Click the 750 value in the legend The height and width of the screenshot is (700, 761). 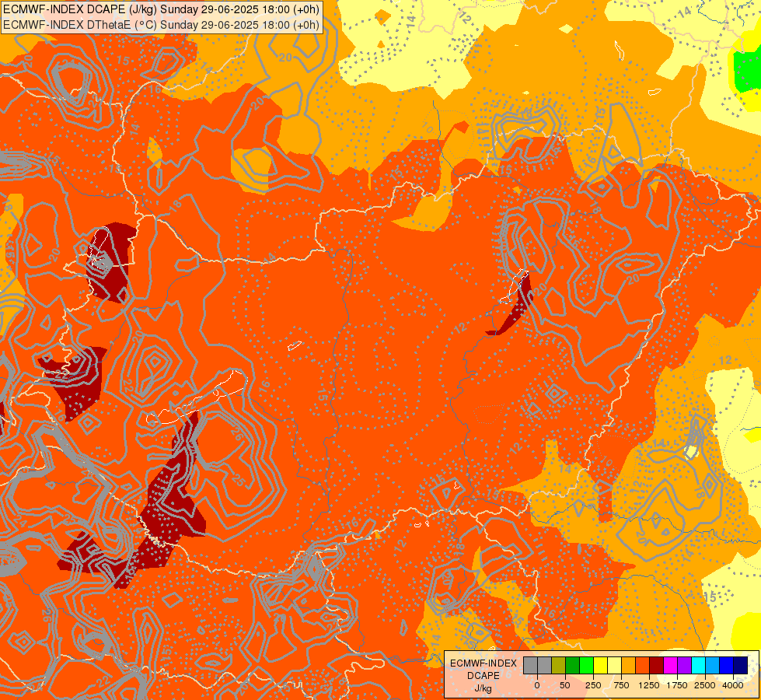click(621, 685)
